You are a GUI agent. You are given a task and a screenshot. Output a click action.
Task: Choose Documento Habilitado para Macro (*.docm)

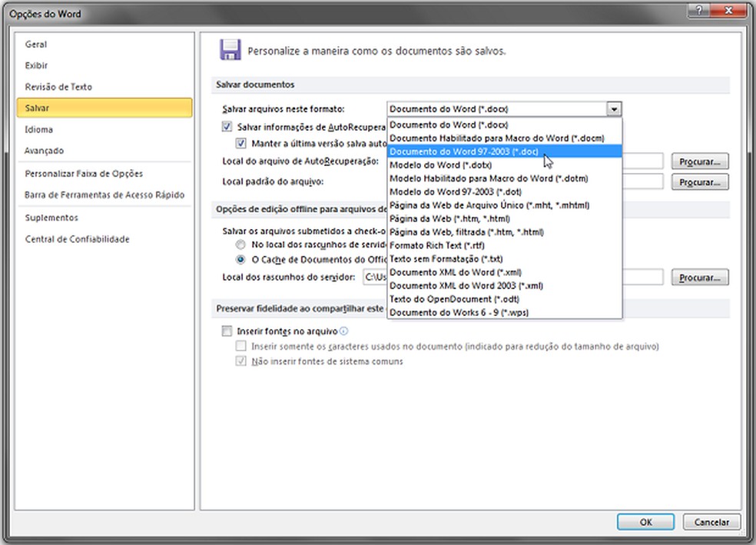click(x=504, y=138)
